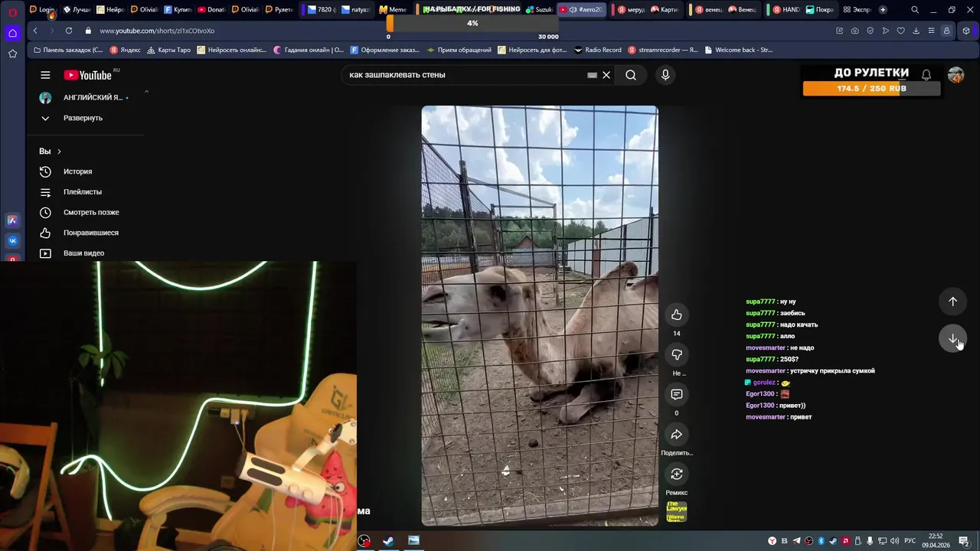Open Steam from the taskbar
Image resolution: width=980 pixels, height=551 pixels.
pyautogui.click(x=388, y=541)
